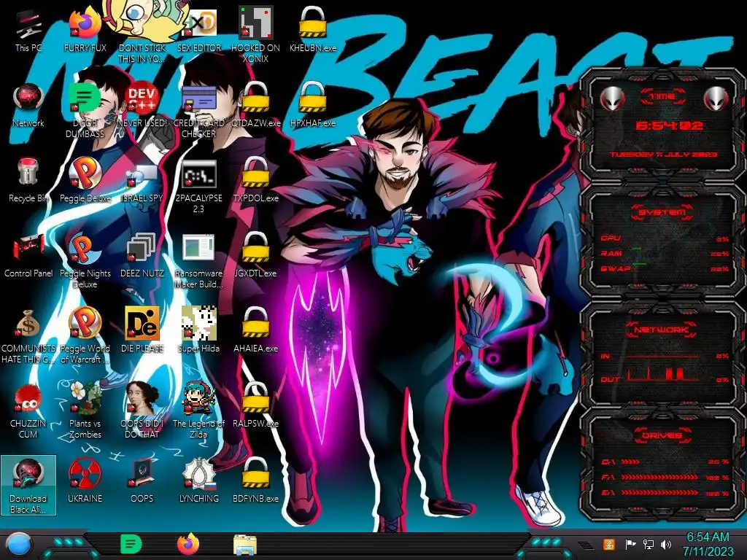
Task: Select the ISRAEL SPY shortcut
Action: [x=142, y=183]
